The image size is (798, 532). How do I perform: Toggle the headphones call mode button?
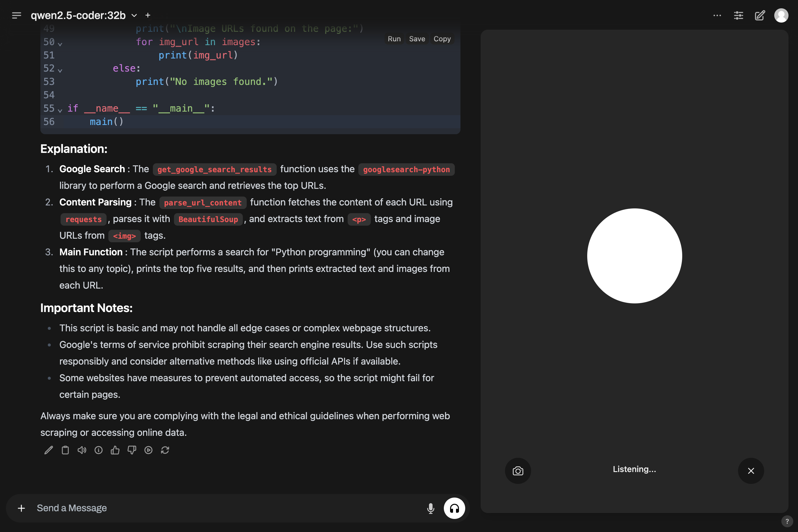click(454, 508)
